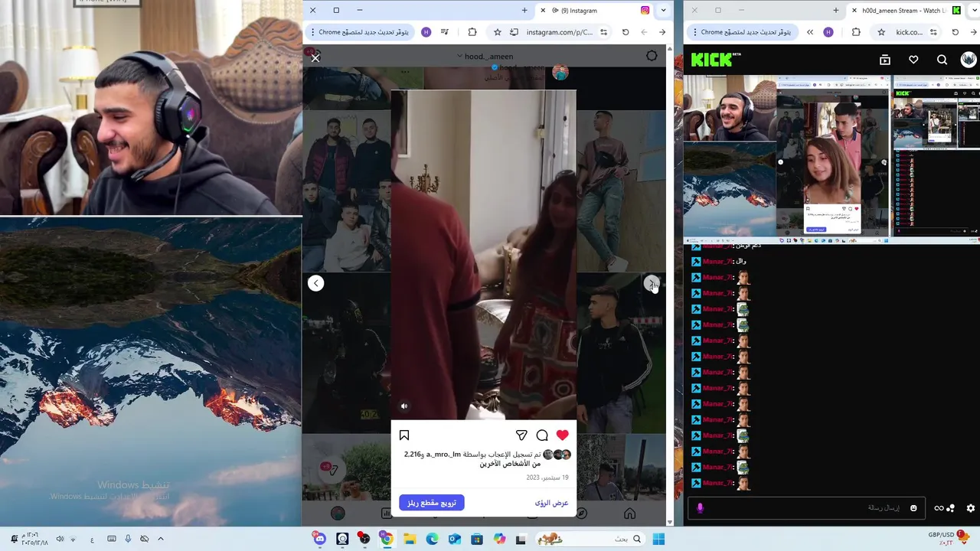The image size is (980, 551).
Task: Open Windows Start button on taskbar
Action: (x=658, y=540)
